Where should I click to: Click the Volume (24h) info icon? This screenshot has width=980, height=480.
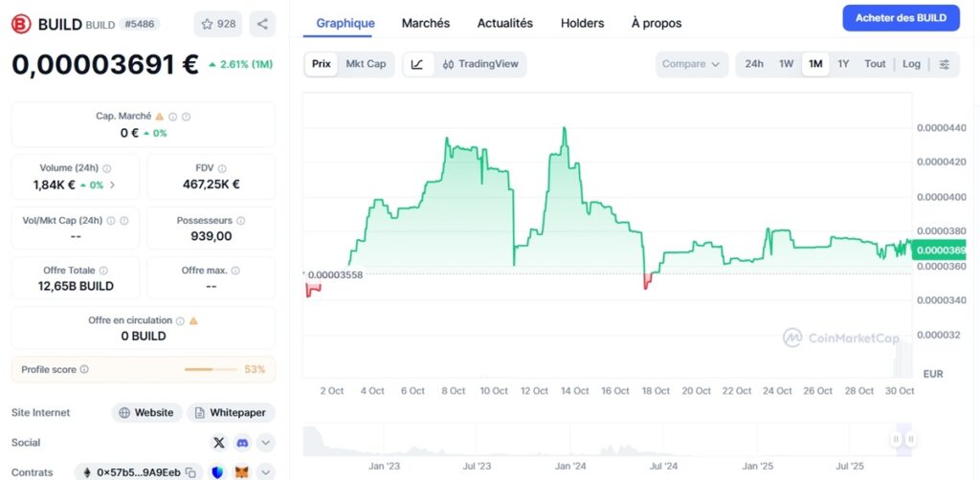107,168
